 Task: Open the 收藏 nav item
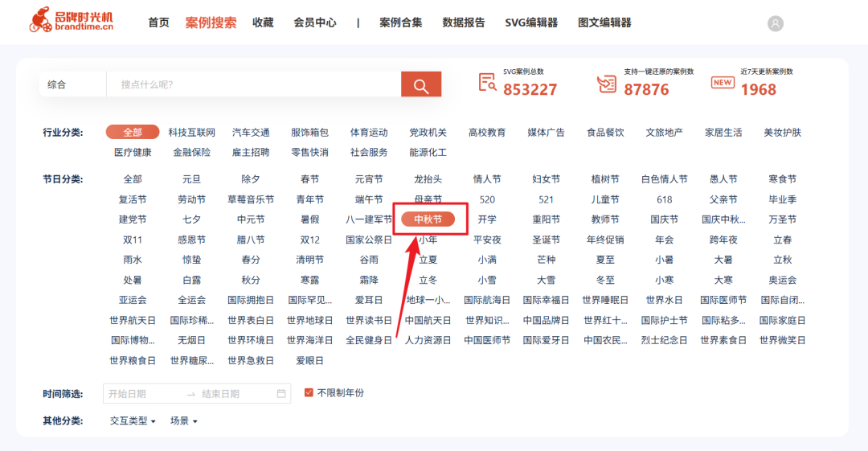[x=263, y=23]
